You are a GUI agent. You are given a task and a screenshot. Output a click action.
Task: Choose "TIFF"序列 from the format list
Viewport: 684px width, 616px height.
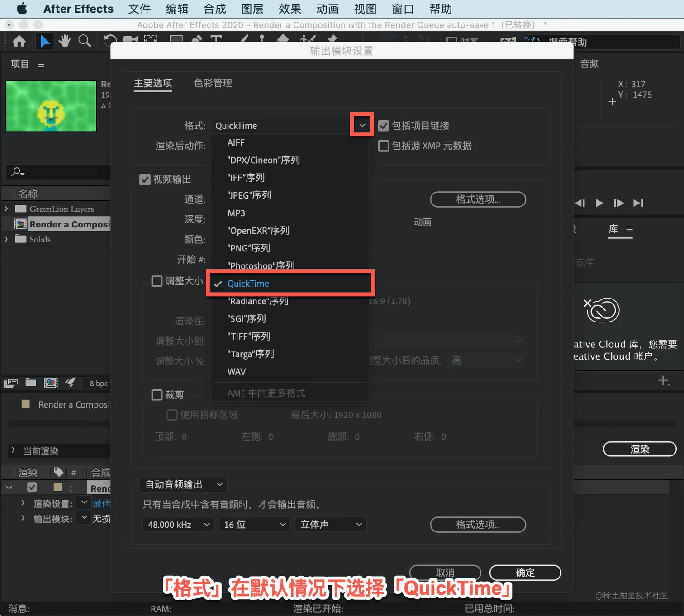click(x=290, y=336)
